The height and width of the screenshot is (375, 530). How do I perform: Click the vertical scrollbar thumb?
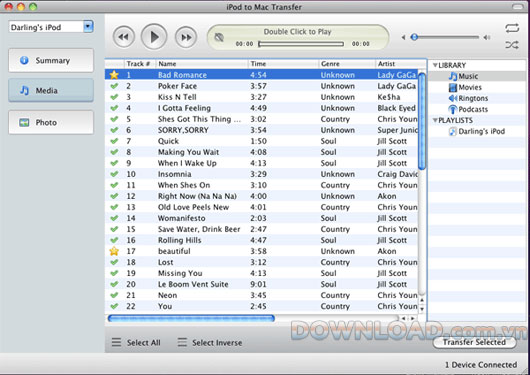(x=422, y=121)
